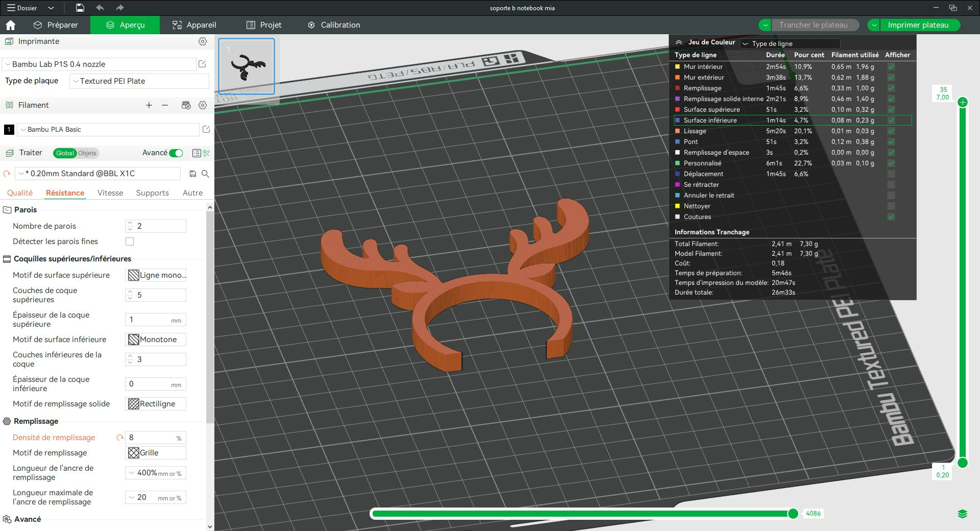Click layers icon at bottom right
Screen dimensions: 980x531
(x=962, y=514)
